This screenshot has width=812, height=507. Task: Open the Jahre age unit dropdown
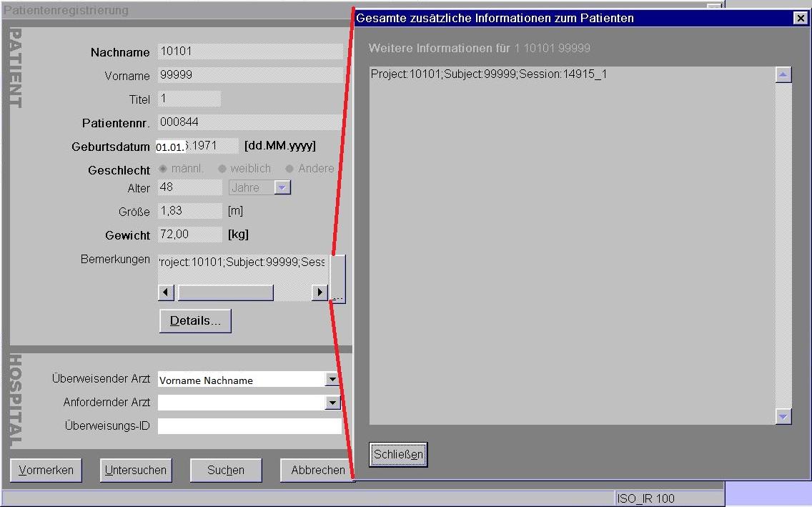[282, 187]
